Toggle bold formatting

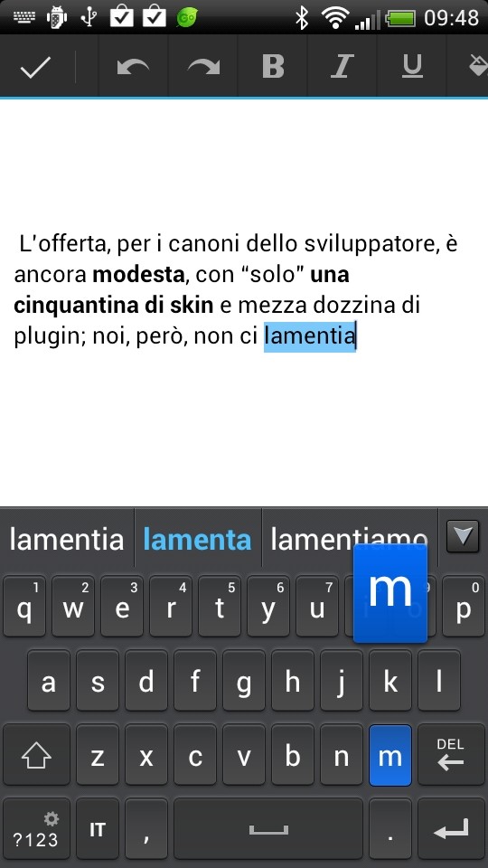(x=273, y=67)
